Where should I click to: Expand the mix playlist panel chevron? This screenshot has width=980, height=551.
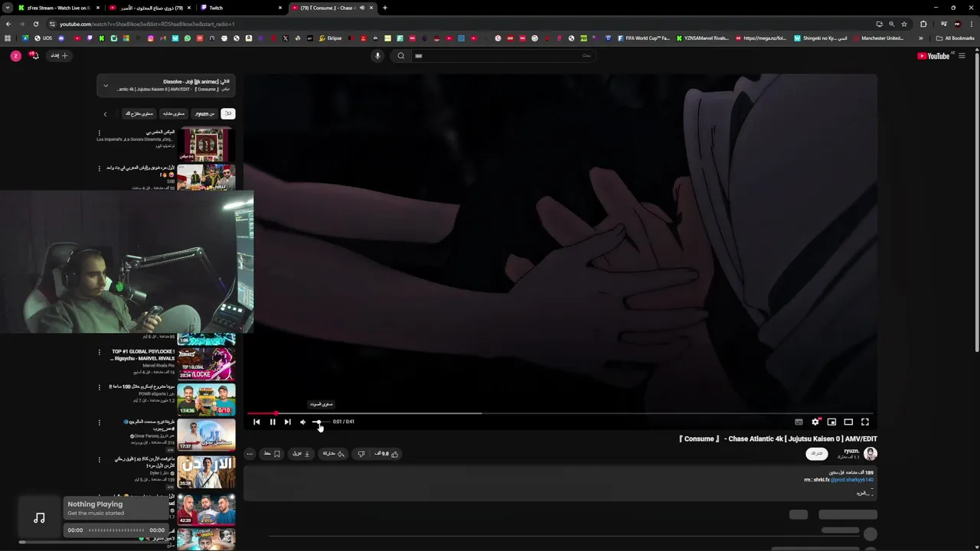(x=106, y=86)
